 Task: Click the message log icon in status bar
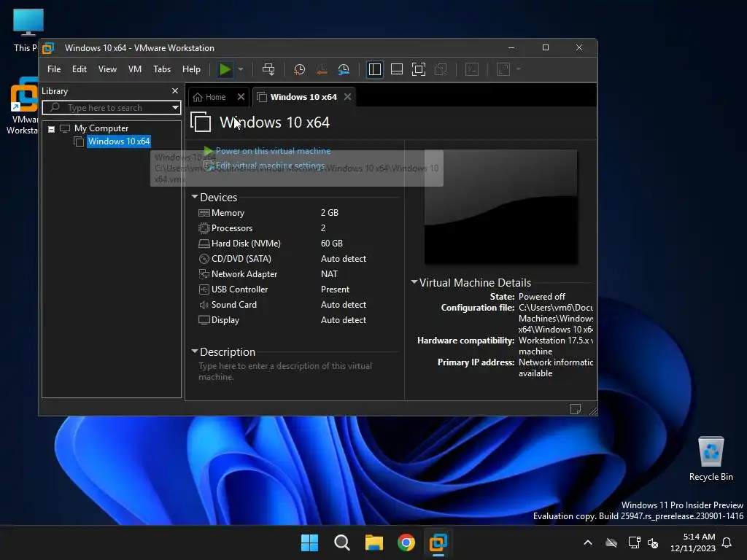click(x=575, y=409)
